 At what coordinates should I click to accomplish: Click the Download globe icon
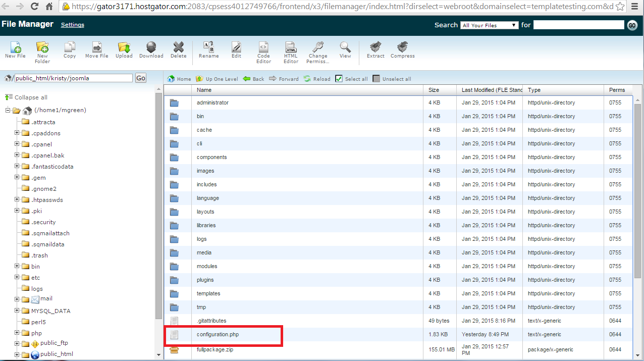[x=151, y=47]
